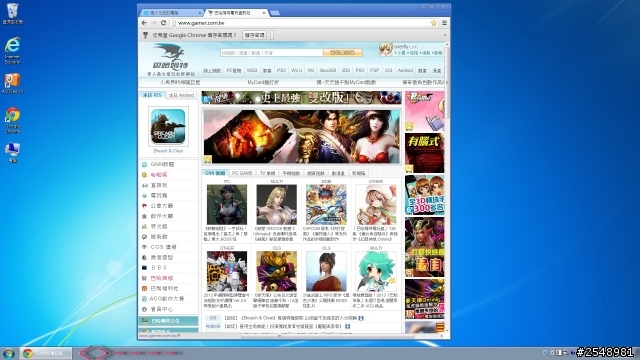Open the large center fantasy game banner
The image size is (640, 360).
click(302, 136)
